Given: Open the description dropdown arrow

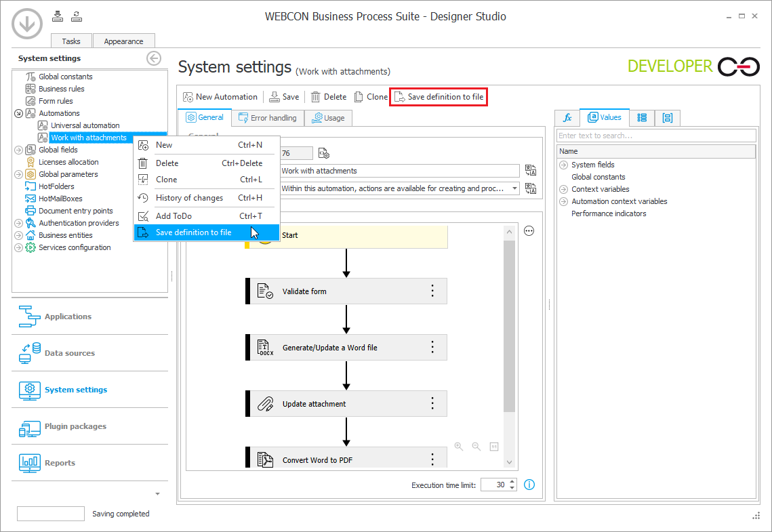Looking at the screenshot, I should (x=514, y=188).
